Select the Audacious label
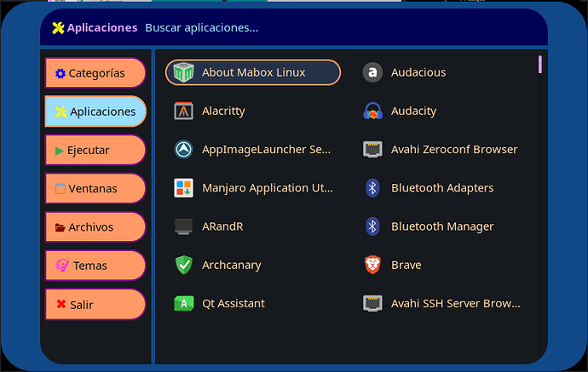 click(x=418, y=72)
